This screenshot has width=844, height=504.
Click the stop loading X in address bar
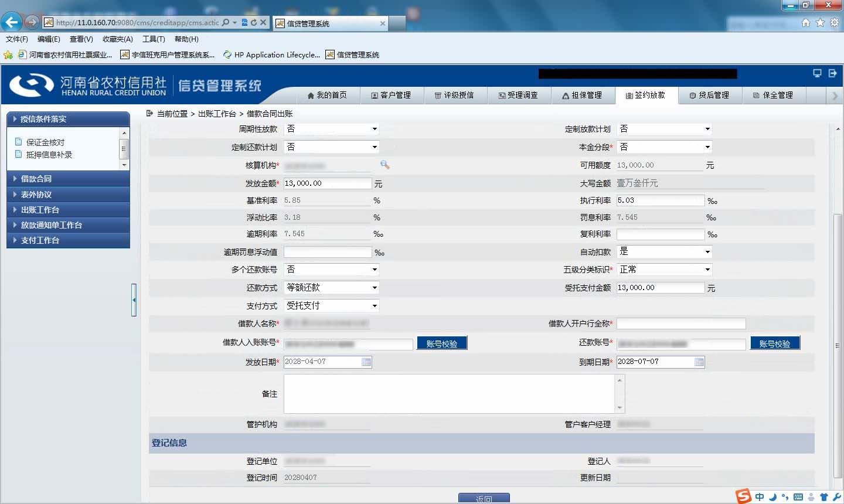point(263,22)
